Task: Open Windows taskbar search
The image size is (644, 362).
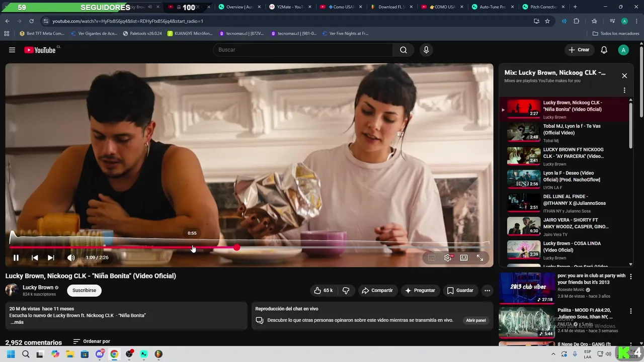Action: (x=26, y=354)
